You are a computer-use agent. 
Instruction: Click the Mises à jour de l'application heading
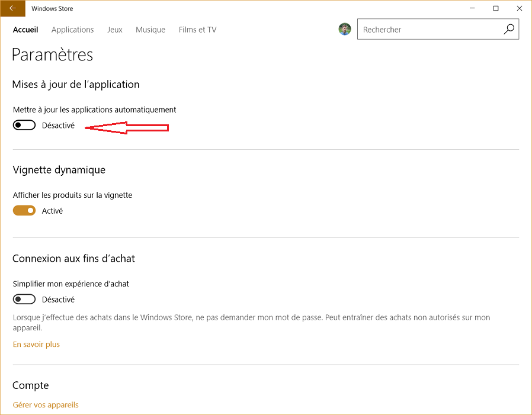point(76,84)
